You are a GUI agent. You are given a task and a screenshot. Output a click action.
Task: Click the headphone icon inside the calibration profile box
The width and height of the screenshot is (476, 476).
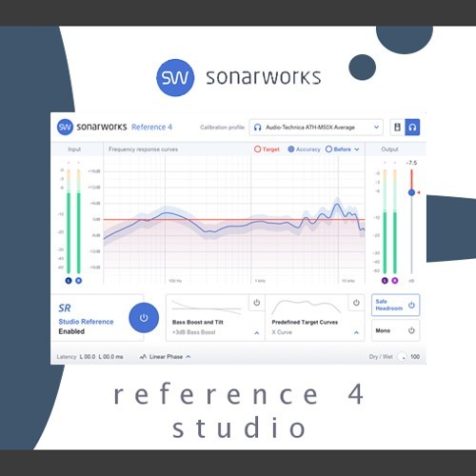tap(258, 128)
